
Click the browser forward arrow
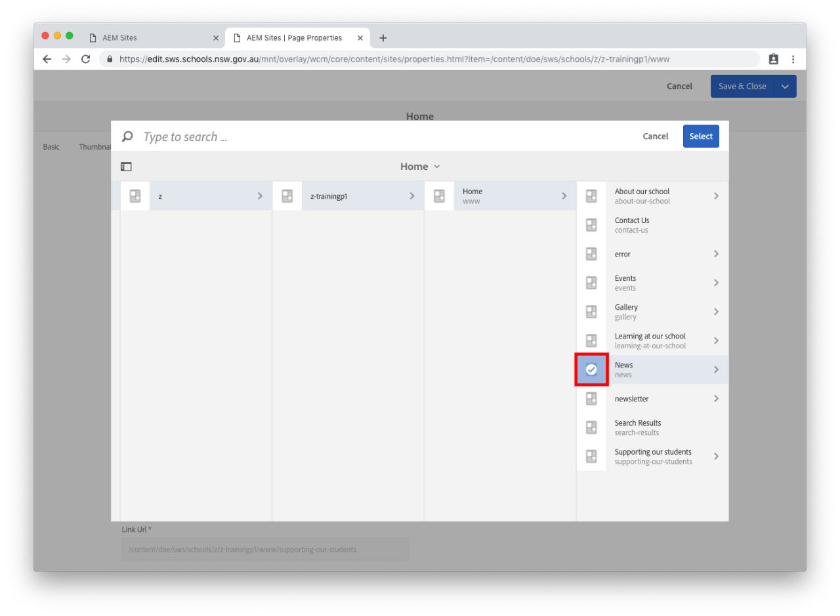click(x=66, y=59)
